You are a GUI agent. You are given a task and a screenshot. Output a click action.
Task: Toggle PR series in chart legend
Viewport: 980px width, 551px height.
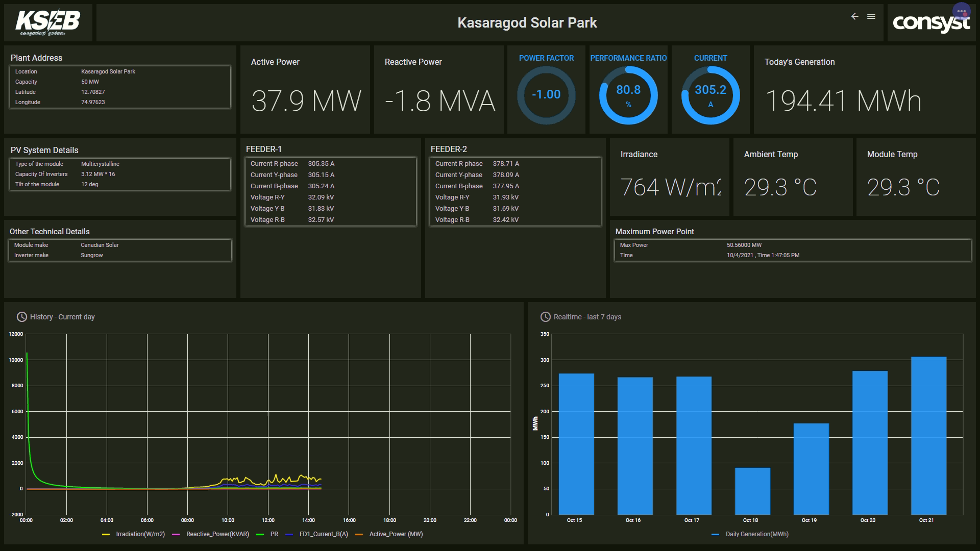click(x=274, y=534)
